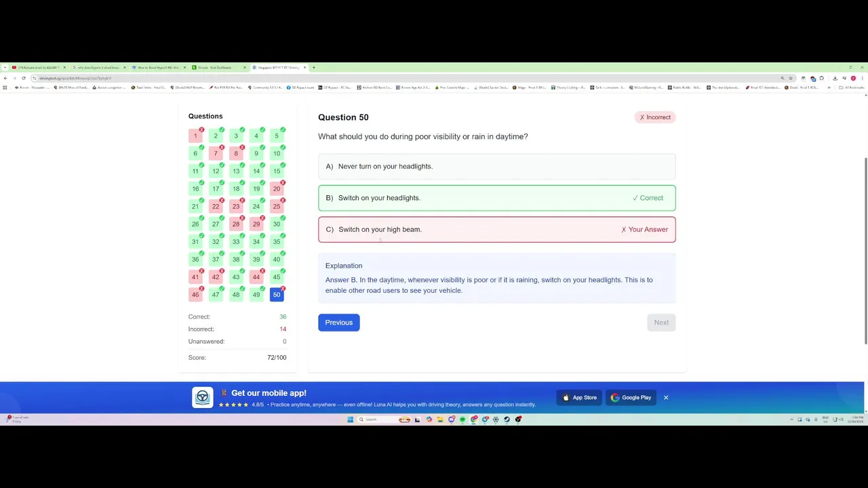
Task: Select the highlighted question 50 tile
Action: click(x=277, y=294)
